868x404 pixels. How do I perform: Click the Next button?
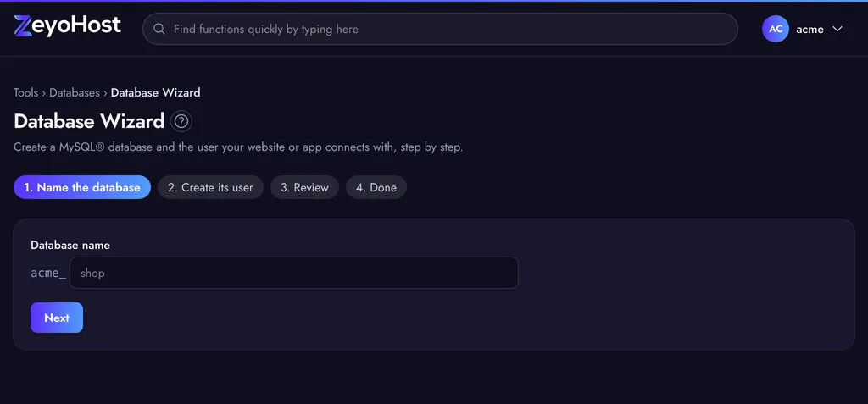coord(57,318)
